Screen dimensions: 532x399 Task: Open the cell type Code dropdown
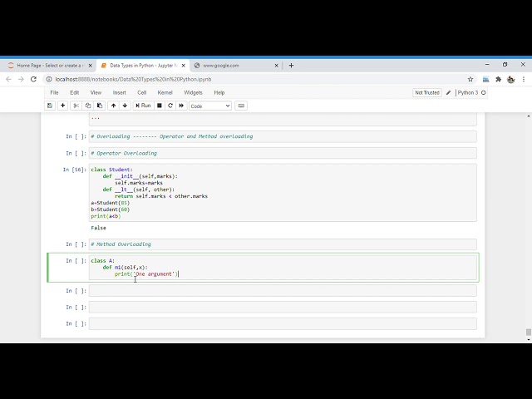pos(210,106)
